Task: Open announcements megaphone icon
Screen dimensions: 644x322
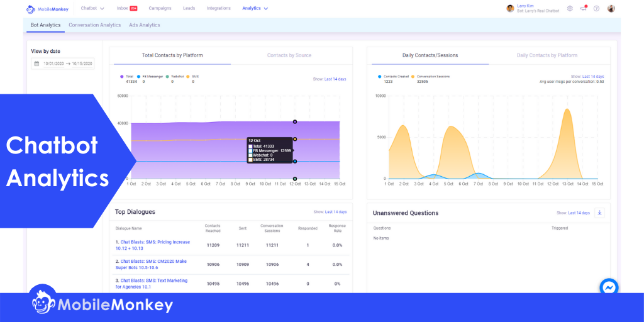Action: point(583,8)
